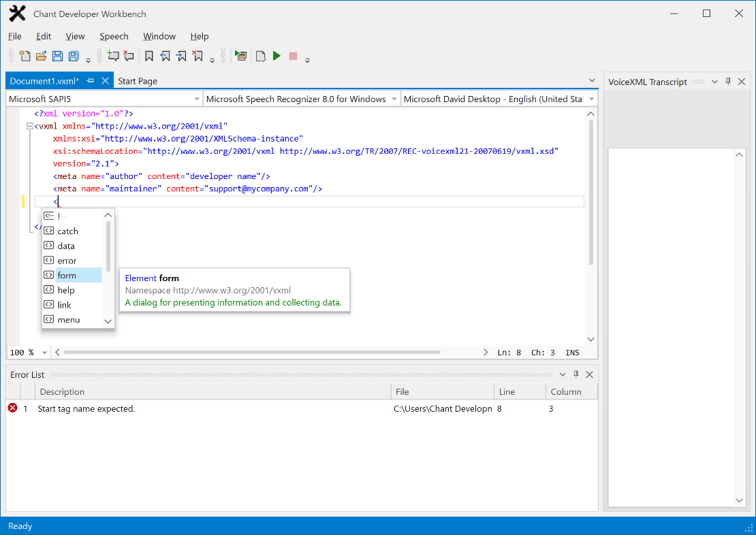The image size is (756, 535).
Task: Open a file using the folder icon
Action: pos(41,56)
